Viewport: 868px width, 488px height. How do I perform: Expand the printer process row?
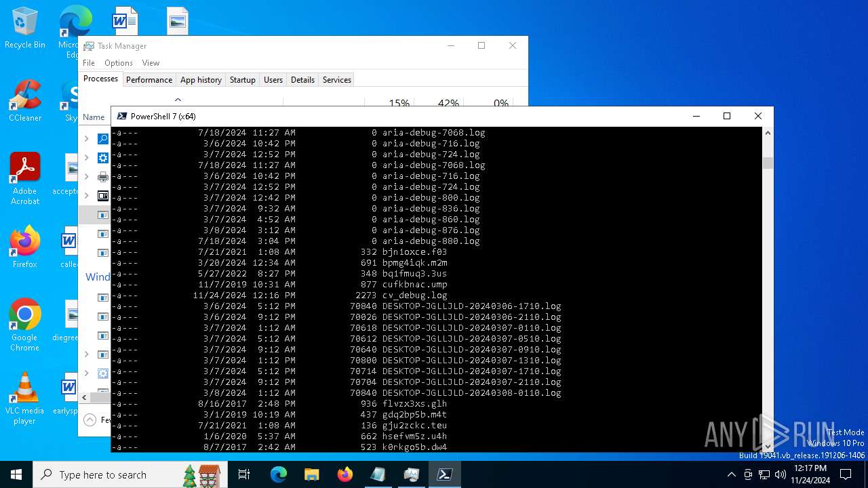86,177
